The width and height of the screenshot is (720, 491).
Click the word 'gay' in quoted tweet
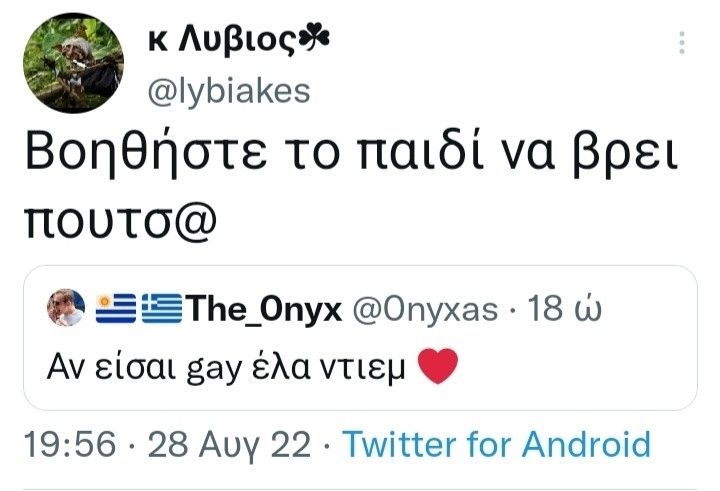click(x=214, y=370)
